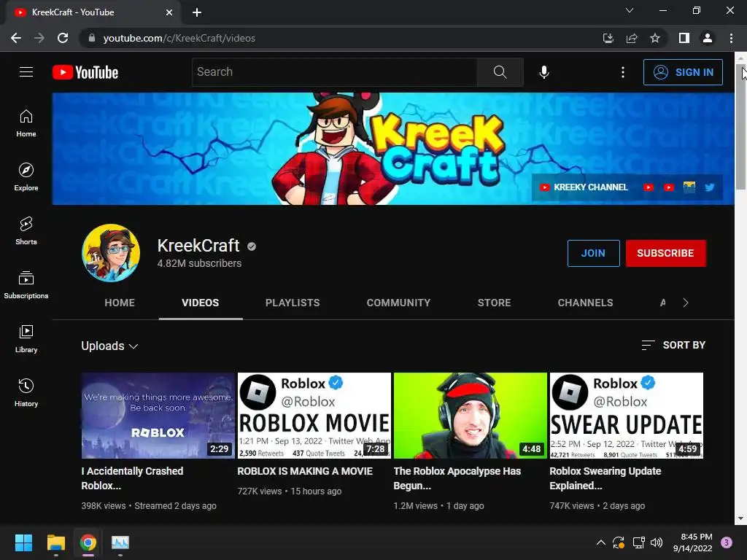Viewport: 747px width, 560px height.
Task: Open 'I Accidentally Crashed Roblox' title
Action: pos(132,478)
